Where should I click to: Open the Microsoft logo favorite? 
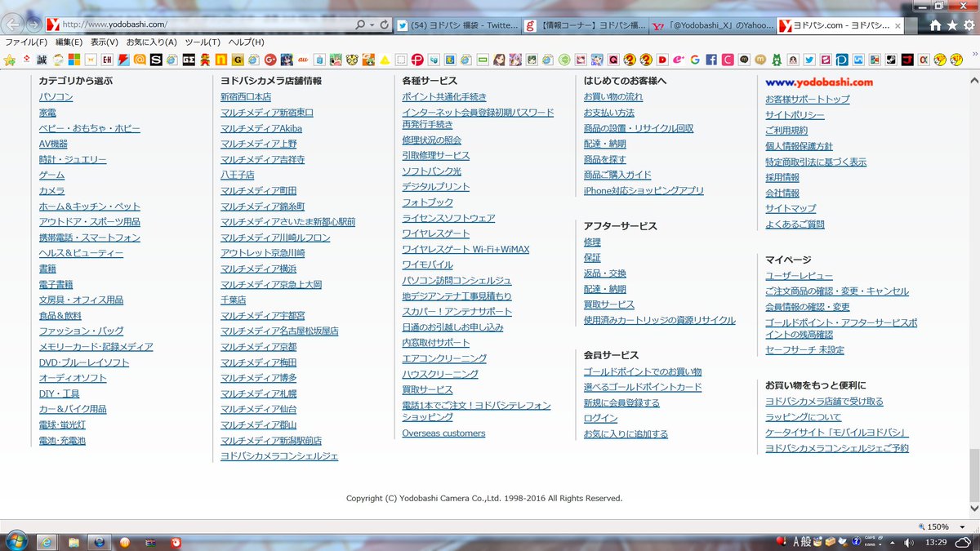click(x=73, y=60)
